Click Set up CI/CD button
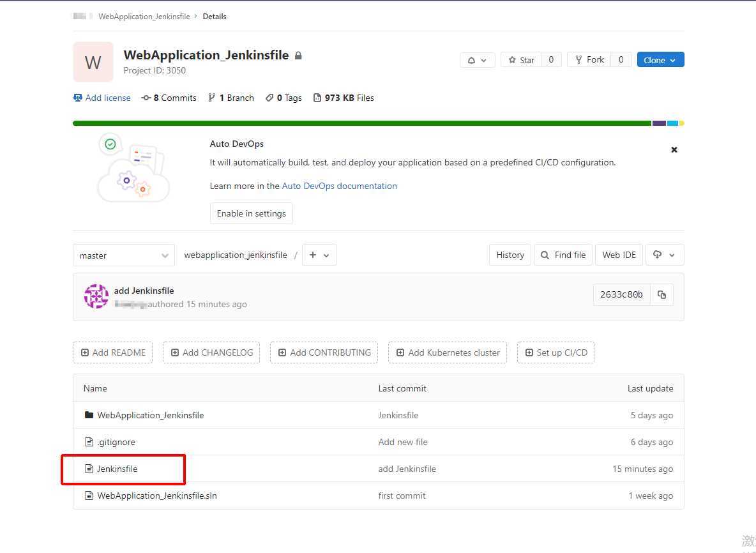This screenshot has height=553, width=756. pos(556,352)
